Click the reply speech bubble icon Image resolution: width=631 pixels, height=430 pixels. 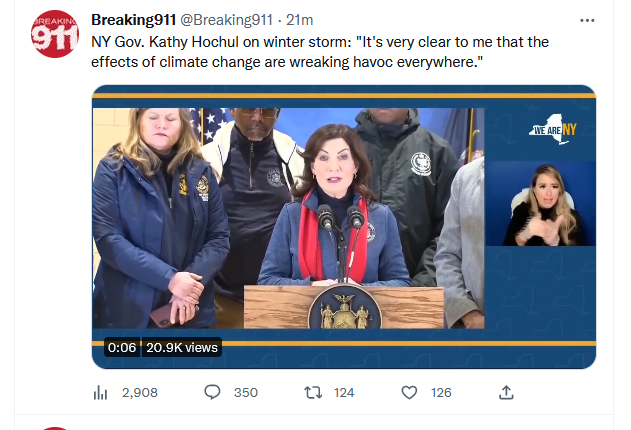tap(212, 393)
